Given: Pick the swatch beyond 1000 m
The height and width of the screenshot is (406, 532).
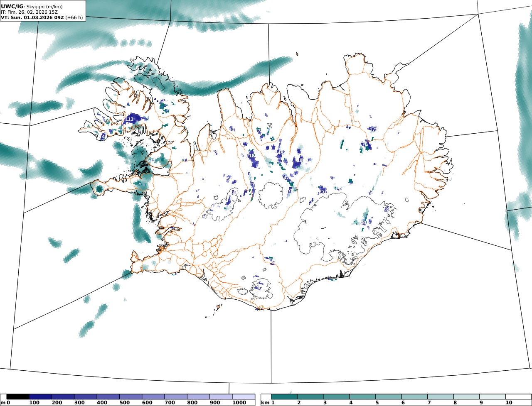Looking at the screenshot, I should click(244, 397).
